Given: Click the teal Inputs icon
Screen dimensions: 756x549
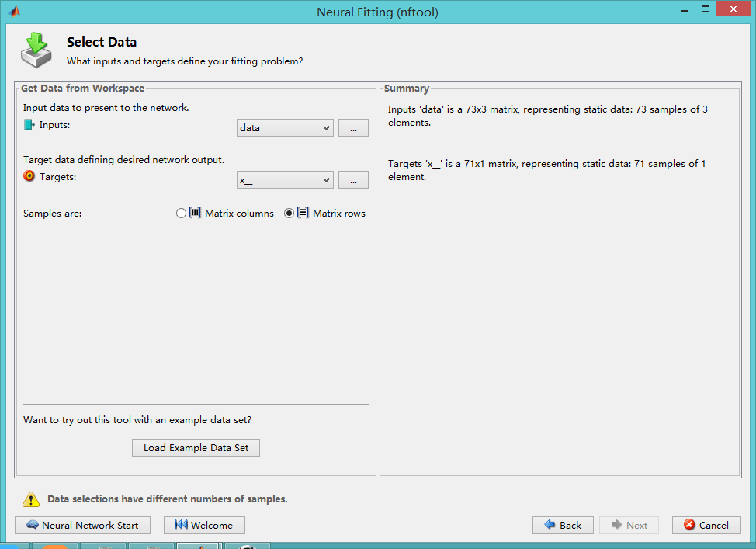Looking at the screenshot, I should (29, 125).
